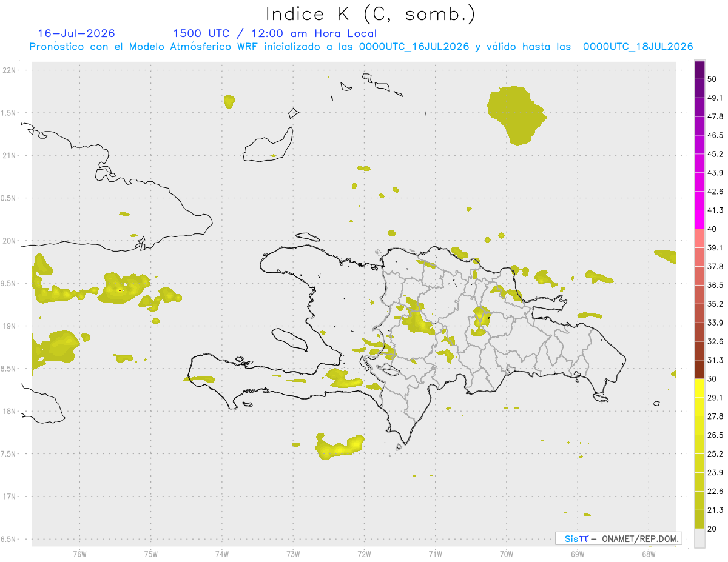Select the olive band between 21.3 and 20

(x=699, y=519)
